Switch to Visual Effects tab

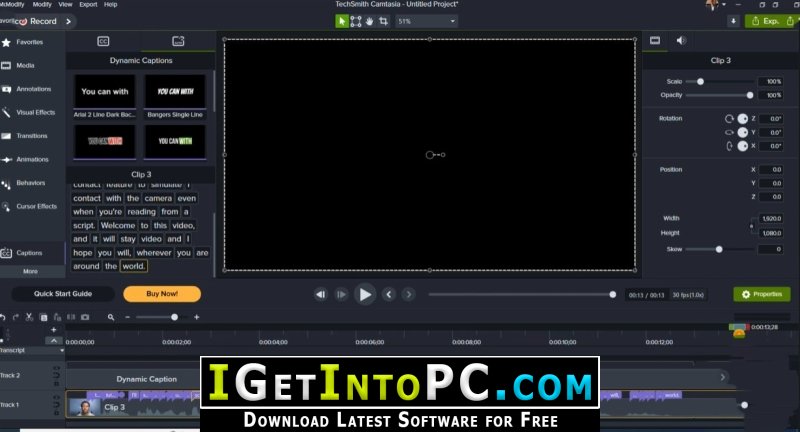(x=35, y=112)
